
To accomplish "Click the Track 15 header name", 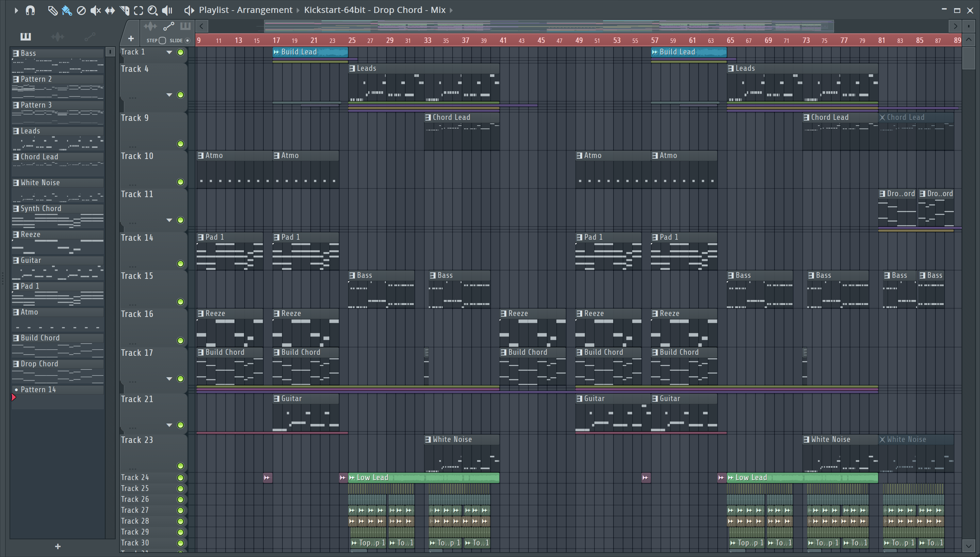I will point(137,276).
